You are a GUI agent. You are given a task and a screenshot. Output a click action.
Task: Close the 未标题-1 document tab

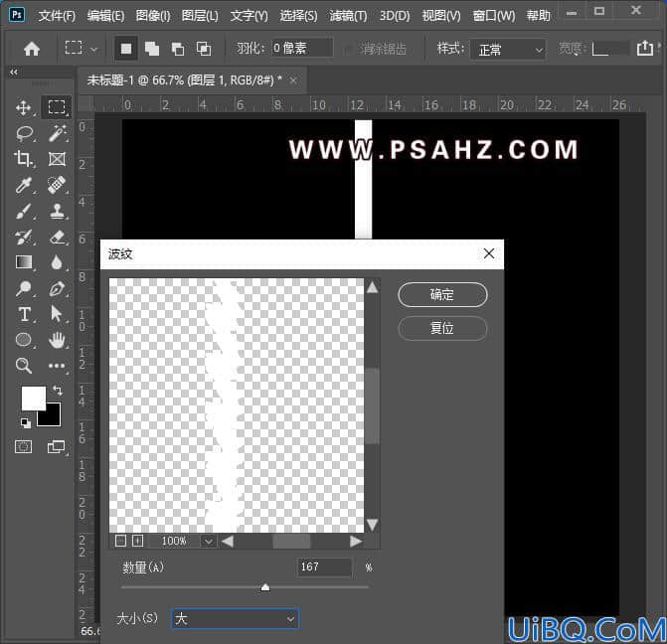pyautogui.click(x=293, y=80)
